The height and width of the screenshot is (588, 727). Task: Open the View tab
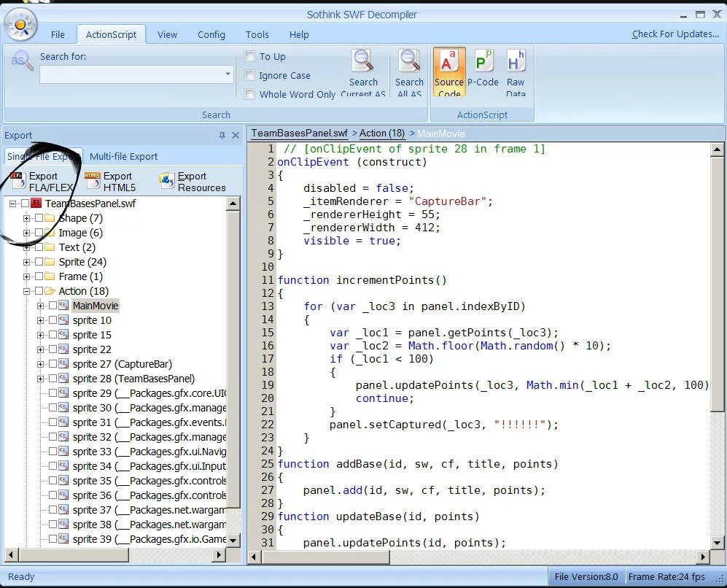click(167, 35)
